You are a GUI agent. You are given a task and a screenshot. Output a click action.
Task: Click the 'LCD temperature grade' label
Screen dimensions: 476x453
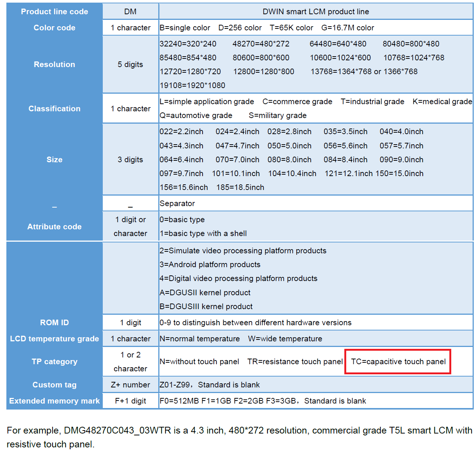click(54, 339)
